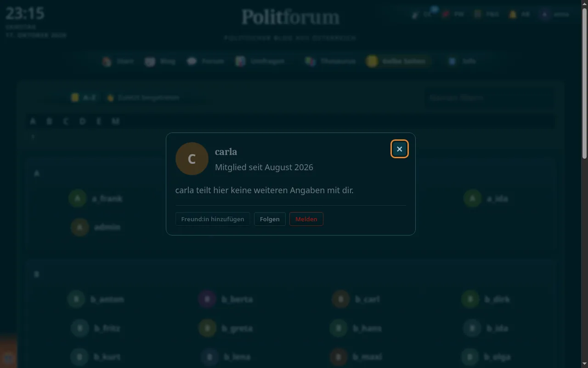Focus the member filter search field

coord(489,98)
